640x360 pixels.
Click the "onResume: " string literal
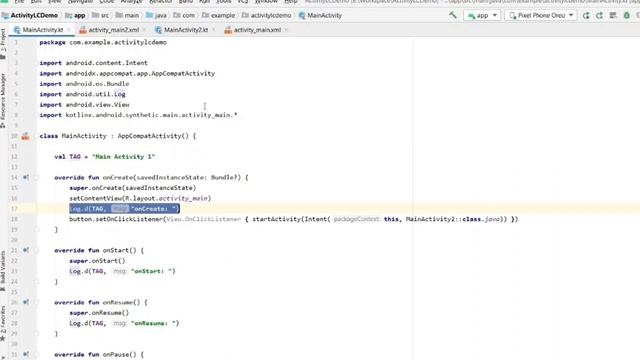(155, 323)
